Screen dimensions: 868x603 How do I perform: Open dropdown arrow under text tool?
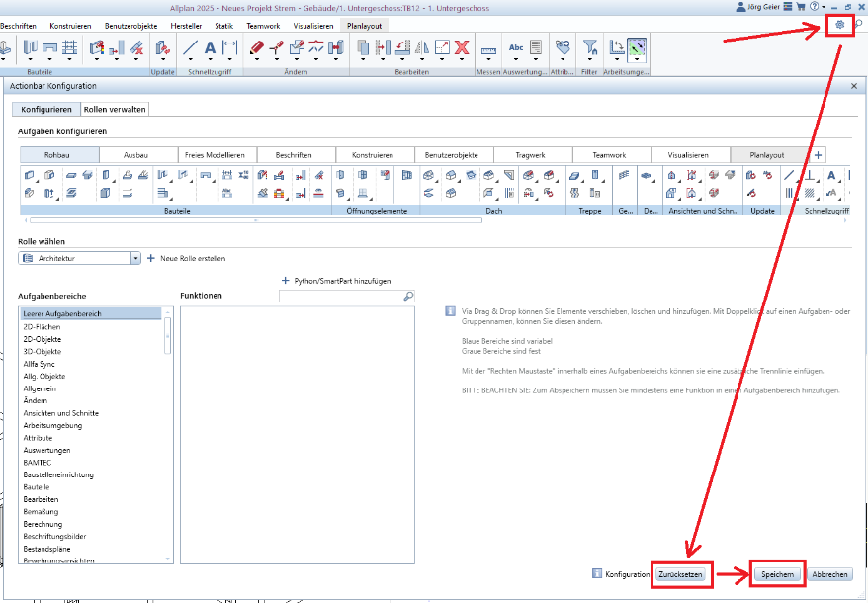tap(210, 60)
